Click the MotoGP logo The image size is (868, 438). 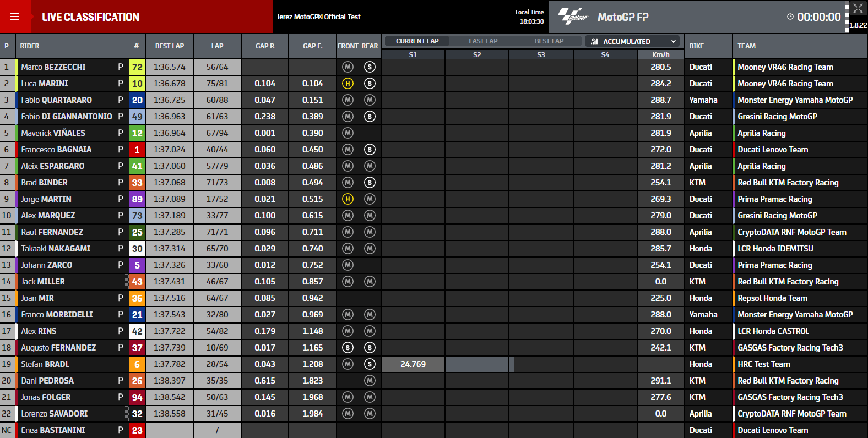coord(573,17)
